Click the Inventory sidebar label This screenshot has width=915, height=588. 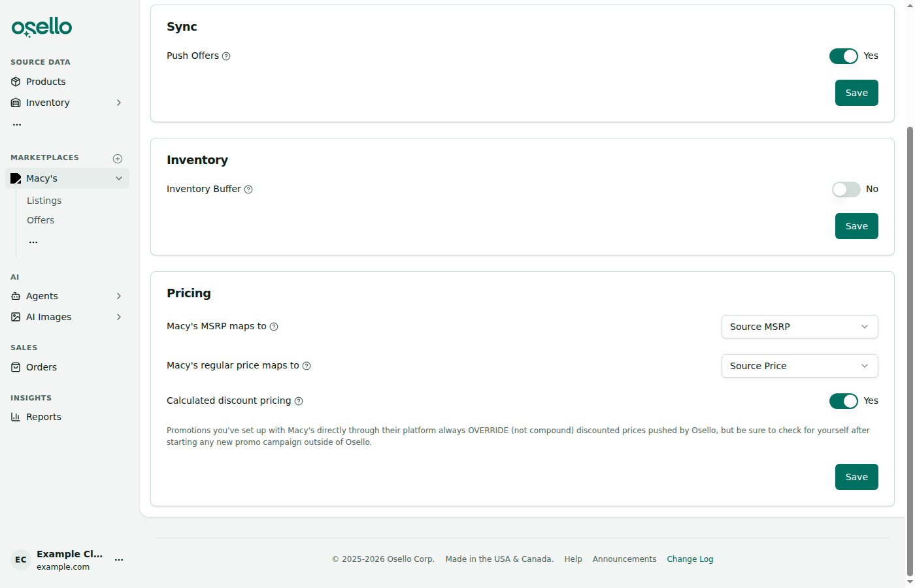coord(48,103)
